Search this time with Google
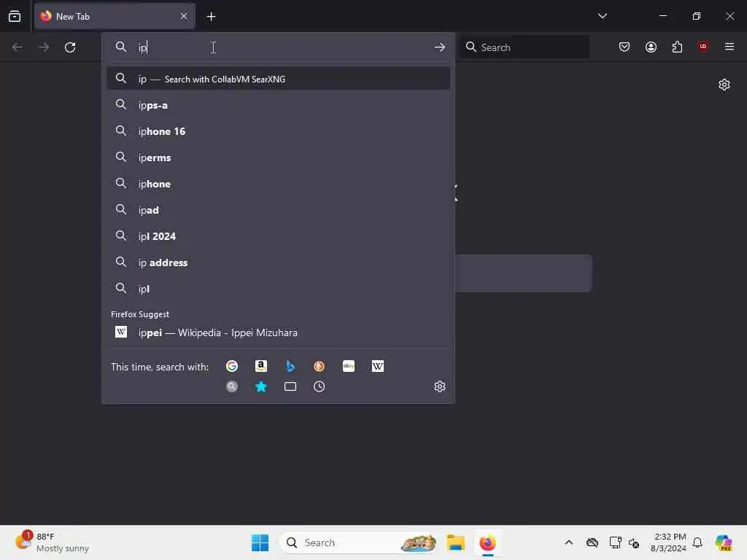 pyautogui.click(x=232, y=366)
